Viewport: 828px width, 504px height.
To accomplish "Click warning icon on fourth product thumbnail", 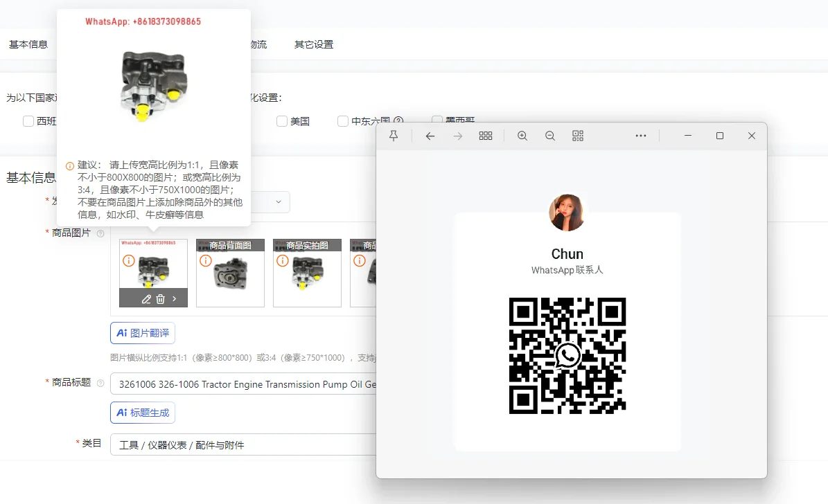I will 360,261.
